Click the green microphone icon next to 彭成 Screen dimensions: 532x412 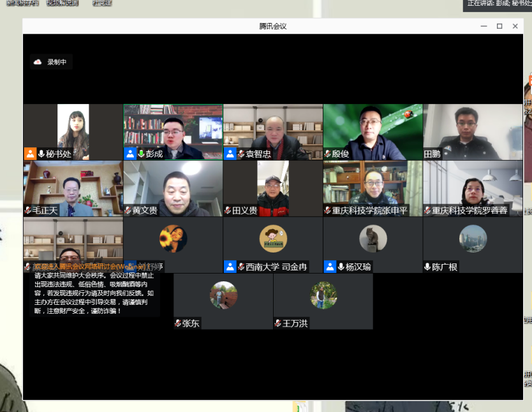point(141,154)
